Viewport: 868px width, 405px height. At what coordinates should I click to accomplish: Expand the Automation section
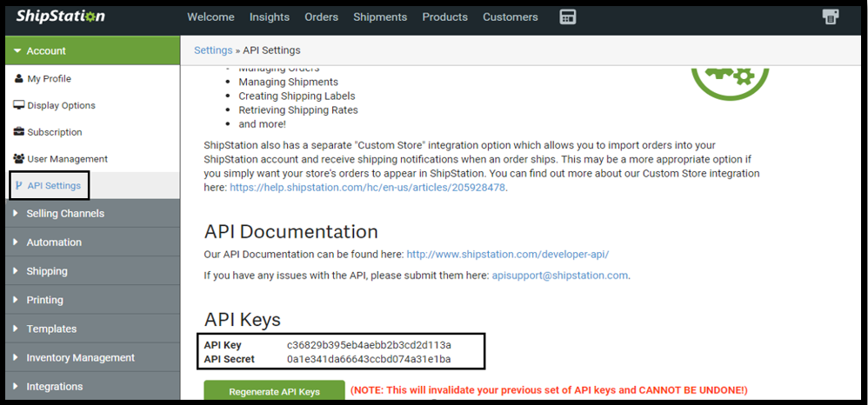point(53,242)
